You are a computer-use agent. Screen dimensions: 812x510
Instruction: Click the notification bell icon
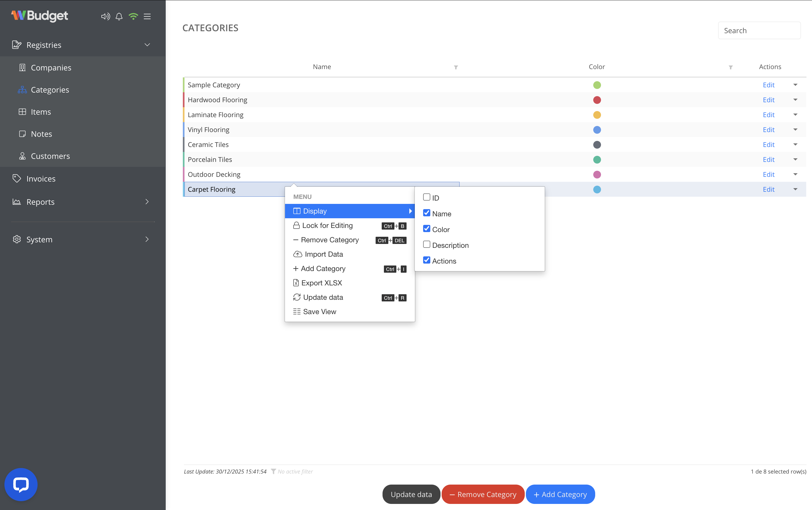tap(119, 16)
